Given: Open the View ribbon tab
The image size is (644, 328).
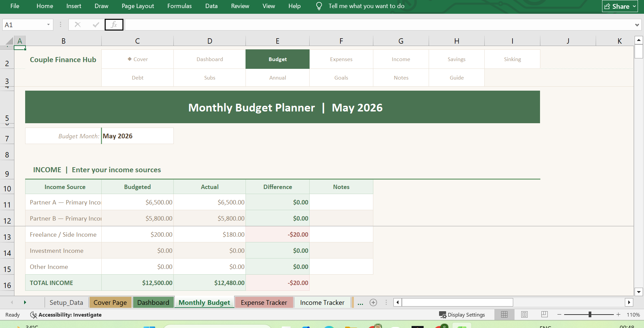Looking at the screenshot, I should [x=269, y=6].
